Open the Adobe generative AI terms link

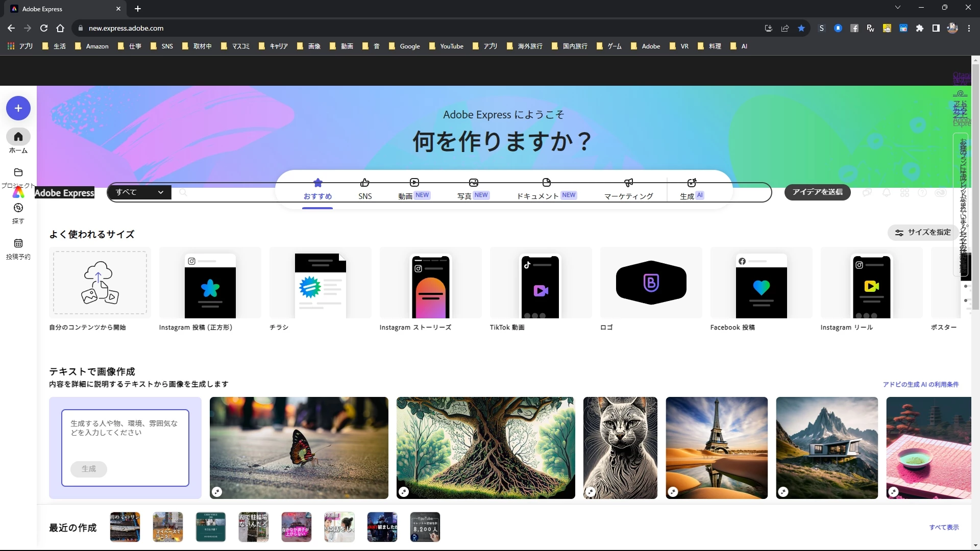click(920, 384)
